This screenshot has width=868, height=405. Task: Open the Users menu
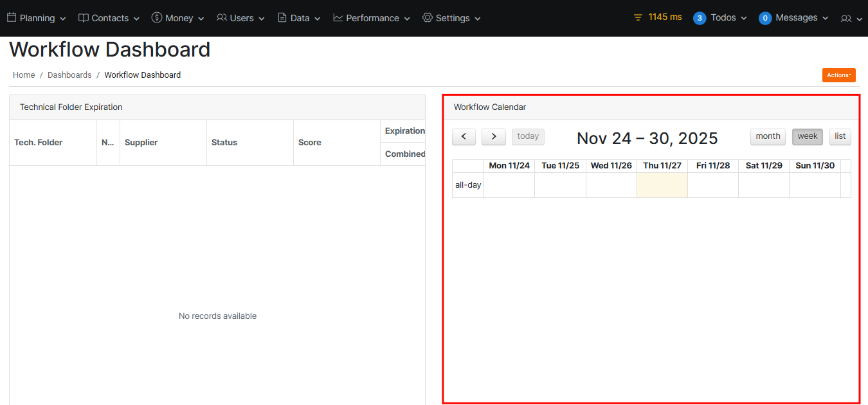[240, 18]
